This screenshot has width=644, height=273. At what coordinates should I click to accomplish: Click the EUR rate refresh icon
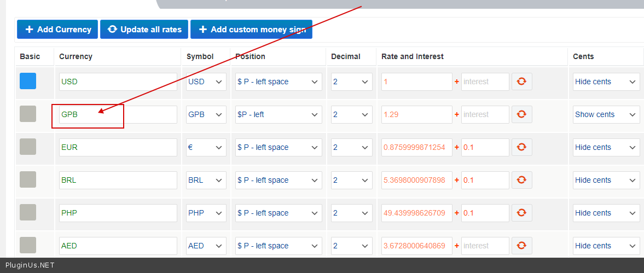tap(521, 147)
